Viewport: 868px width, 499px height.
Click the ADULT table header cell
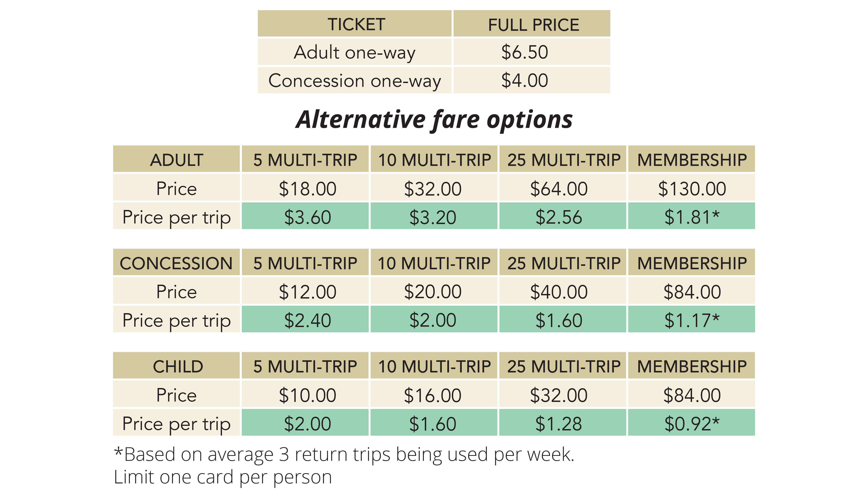point(176,160)
